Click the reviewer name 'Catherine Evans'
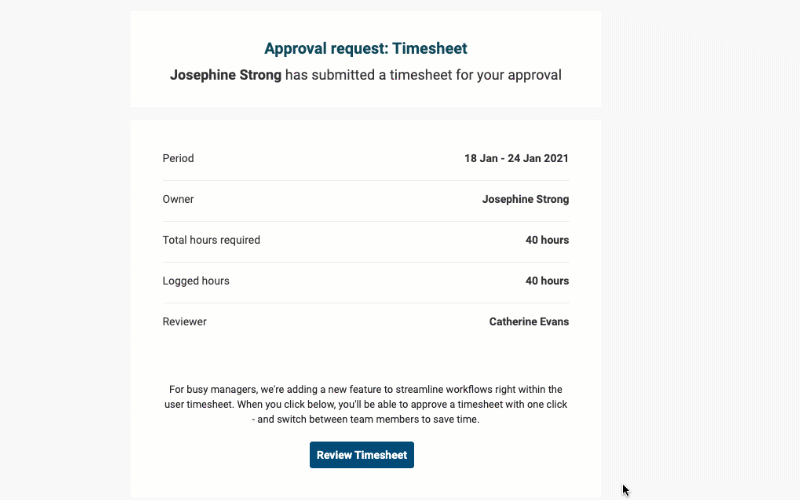800x500 pixels. point(529,322)
